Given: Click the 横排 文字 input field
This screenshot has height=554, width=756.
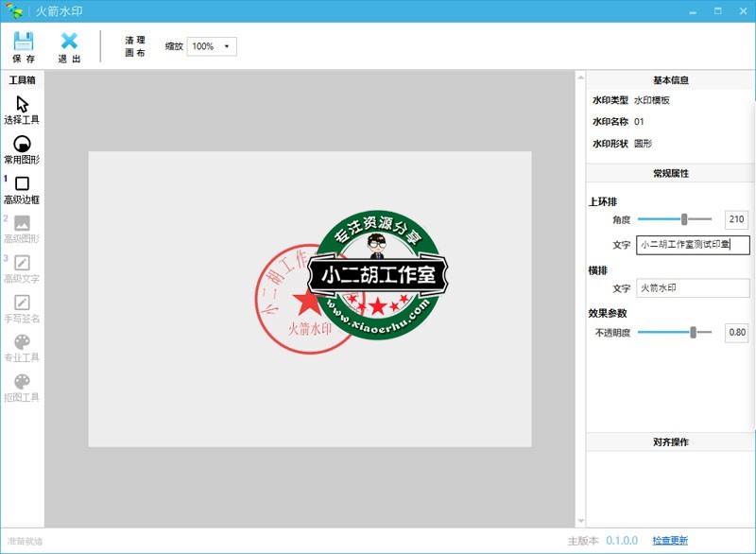Looking at the screenshot, I should tap(693, 288).
